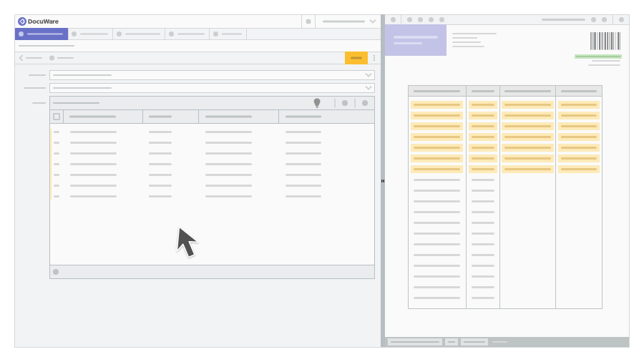Viewport: 644px width, 362px height.
Task: Click the purple header block on document
Action: 416,40
